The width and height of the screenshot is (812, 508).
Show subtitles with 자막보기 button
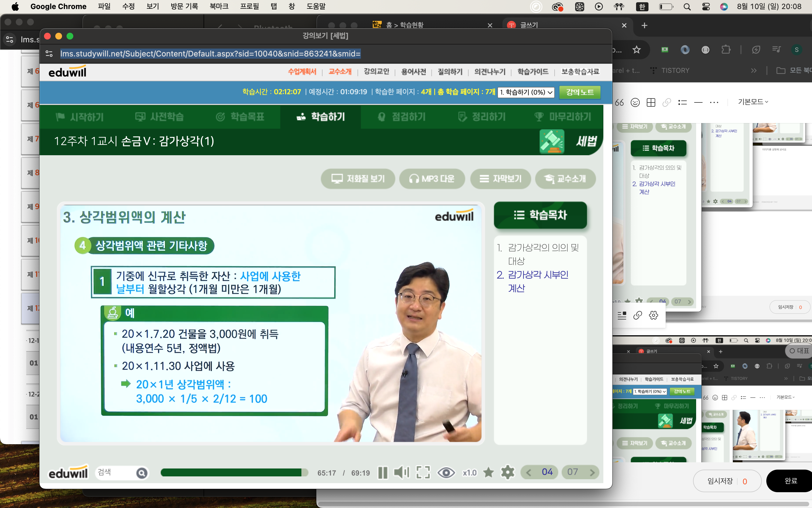coord(500,178)
